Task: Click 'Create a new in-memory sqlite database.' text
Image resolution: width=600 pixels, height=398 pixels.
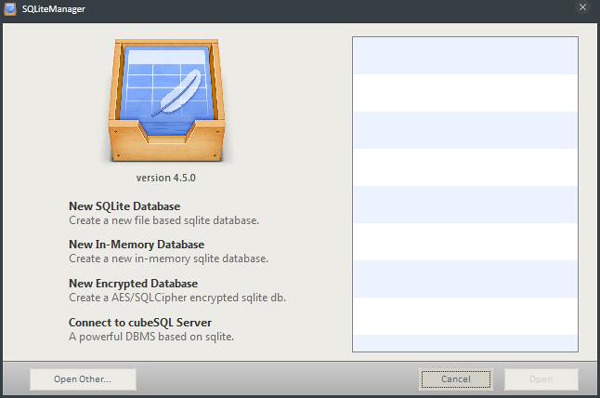Action: [168, 259]
